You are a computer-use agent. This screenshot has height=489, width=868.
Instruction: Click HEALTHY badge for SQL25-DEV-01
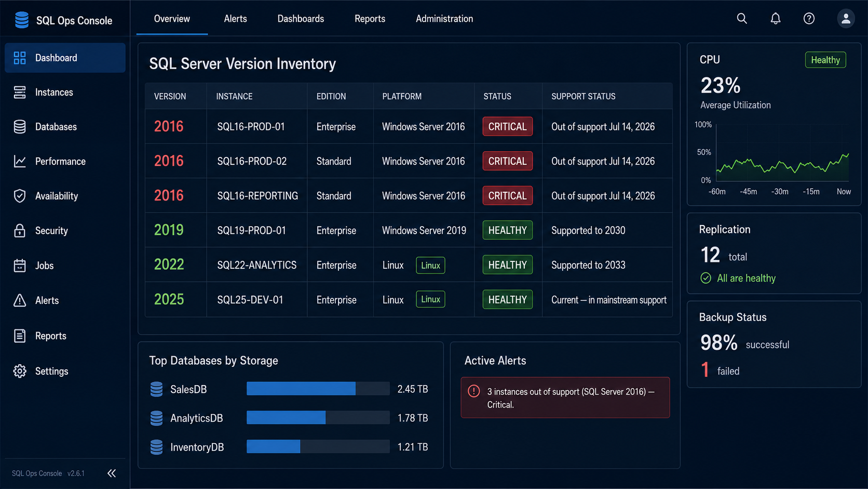[x=507, y=299]
